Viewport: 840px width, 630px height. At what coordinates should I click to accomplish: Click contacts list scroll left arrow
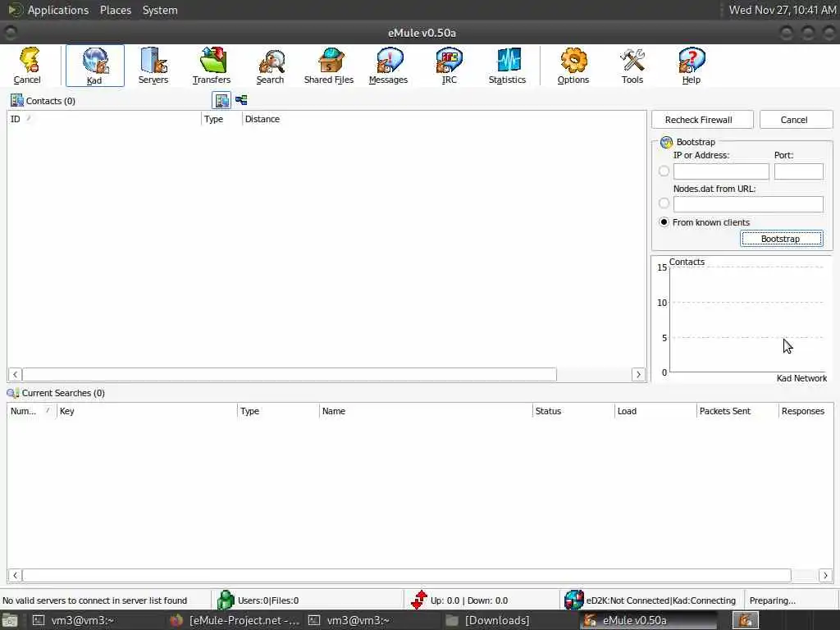(15, 374)
